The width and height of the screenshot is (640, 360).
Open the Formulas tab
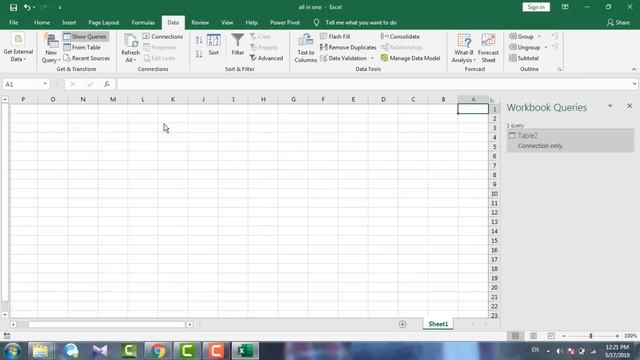pyautogui.click(x=143, y=22)
